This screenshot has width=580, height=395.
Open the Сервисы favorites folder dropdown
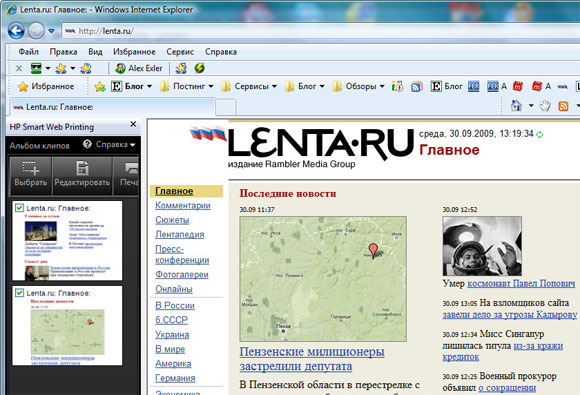(x=249, y=86)
